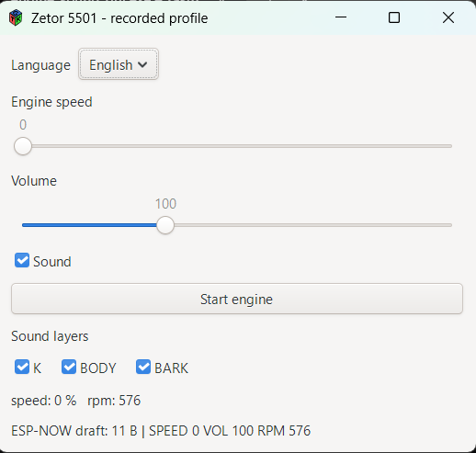Turn off the BARK sound layer
The height and width of the screenshot is (453, 476).
pos(143,367)
